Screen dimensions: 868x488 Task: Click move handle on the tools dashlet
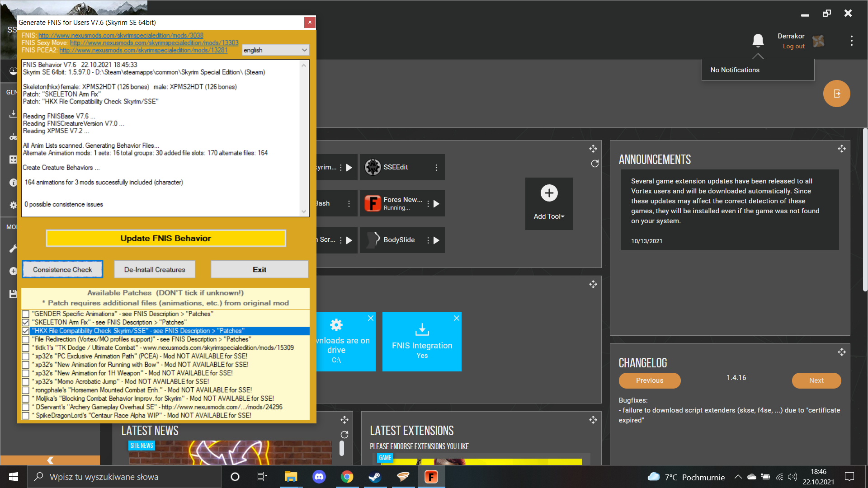593,149
